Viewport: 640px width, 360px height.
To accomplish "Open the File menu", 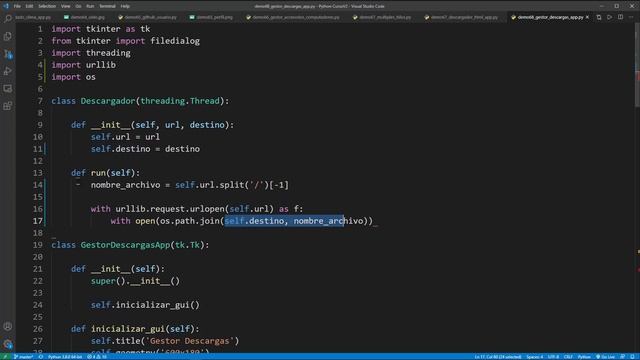I will pyautogui.click(x=17, y=6).
